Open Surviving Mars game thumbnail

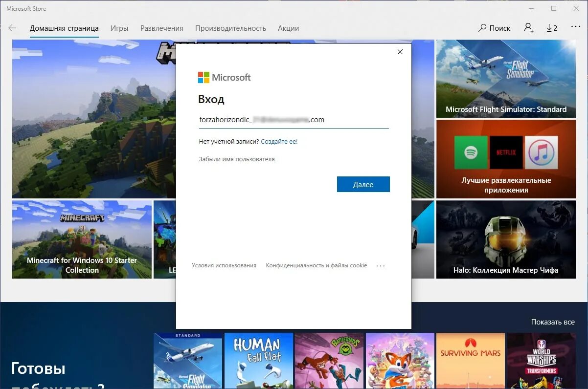point(471,361)
